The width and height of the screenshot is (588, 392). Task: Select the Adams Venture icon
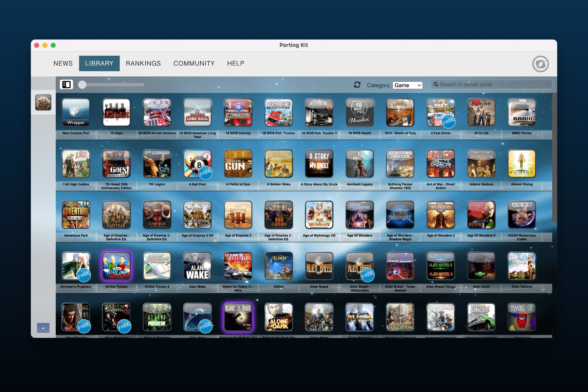(481, 164)
